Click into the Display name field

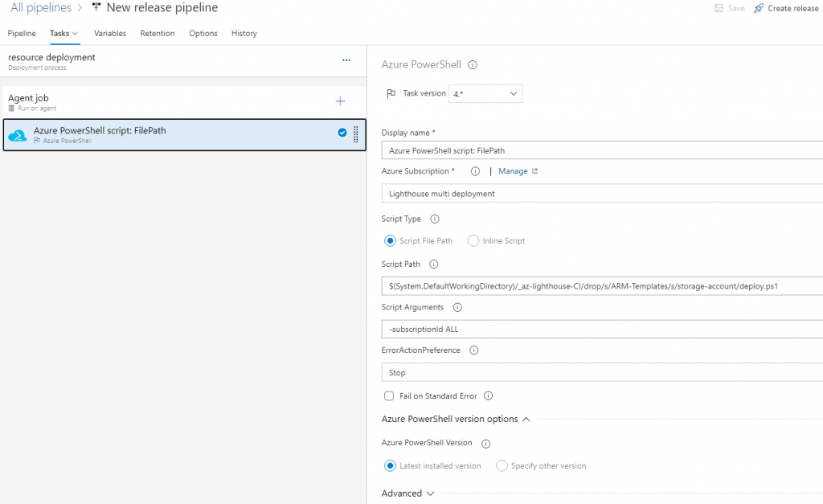602,150
